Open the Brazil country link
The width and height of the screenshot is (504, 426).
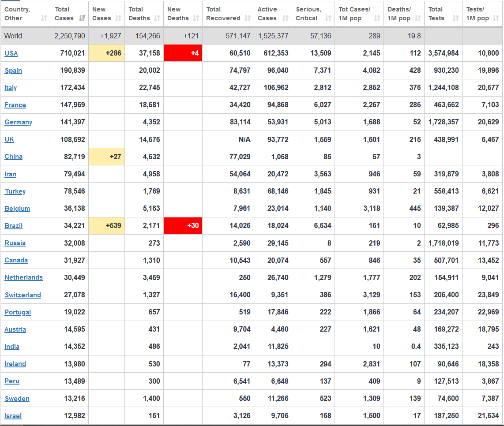[x=14, y=225]
